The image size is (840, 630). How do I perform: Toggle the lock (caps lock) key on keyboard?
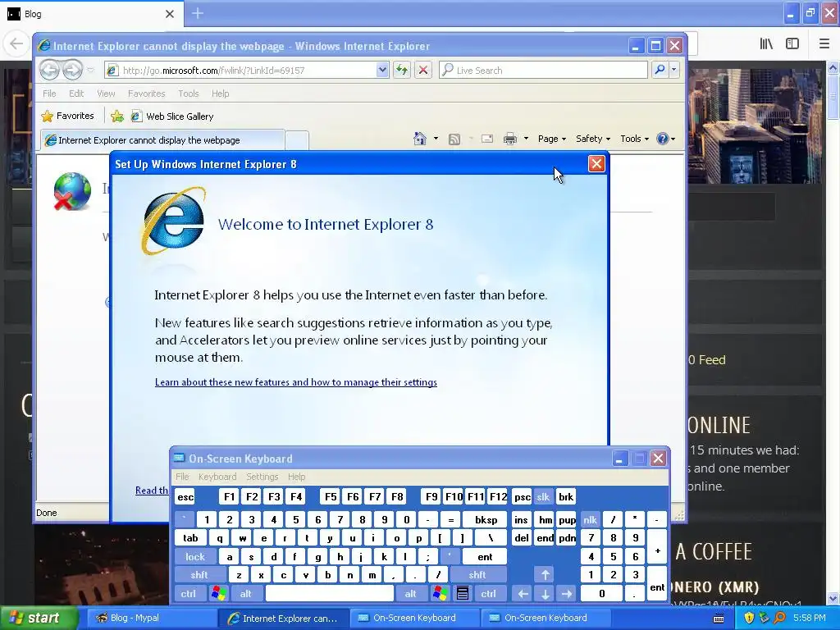pos(195,557)
